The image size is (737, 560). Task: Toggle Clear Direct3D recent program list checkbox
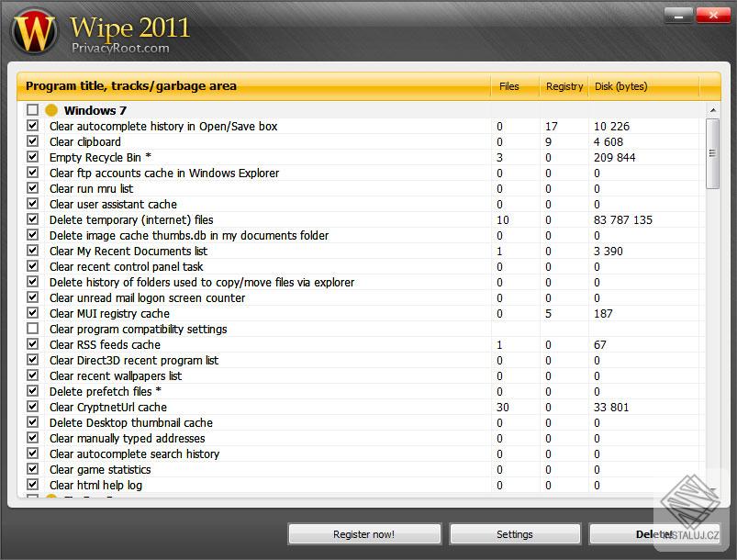point(32,359)
